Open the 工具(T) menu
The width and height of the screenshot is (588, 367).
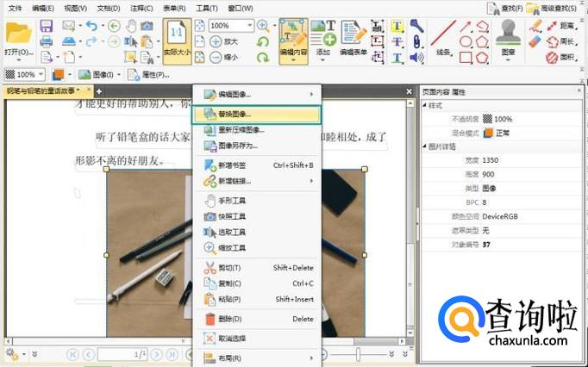pyautogui.click(x=207, y=8)
